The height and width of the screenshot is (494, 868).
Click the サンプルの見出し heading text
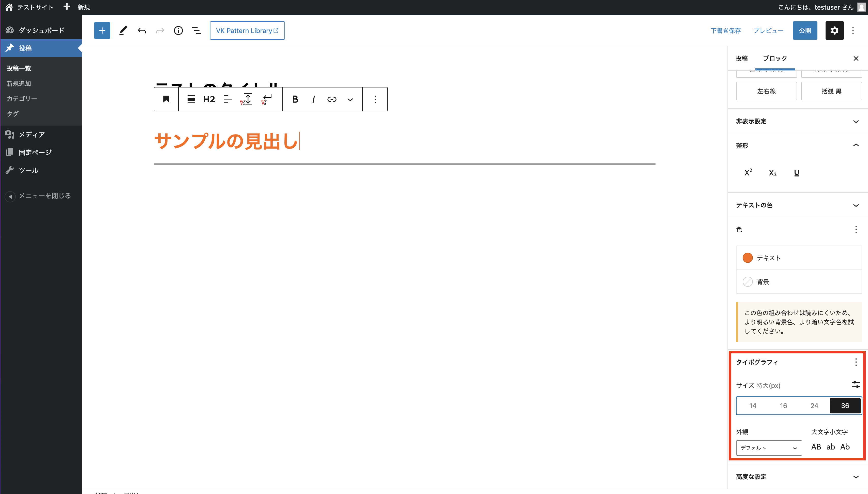pos(226,141)
